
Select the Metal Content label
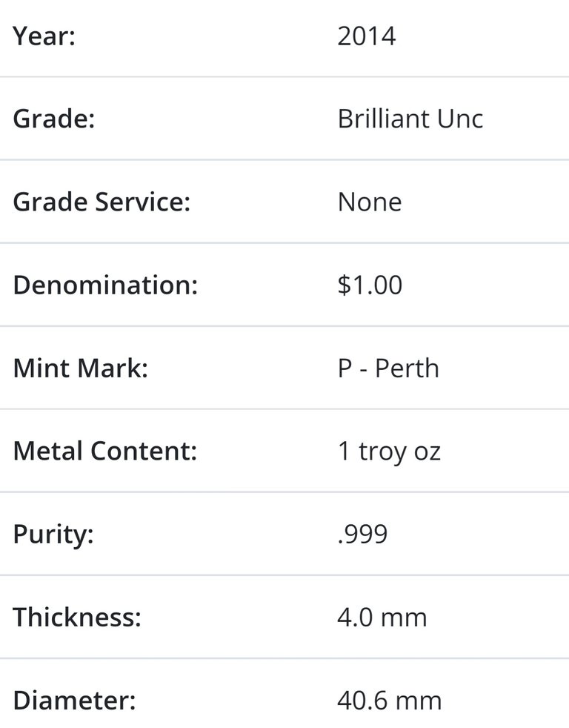pyautogui.click(x=105, y=451)
